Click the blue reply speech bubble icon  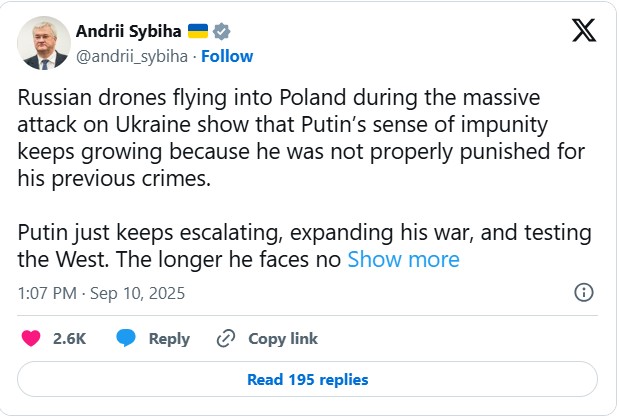[126, 339]
